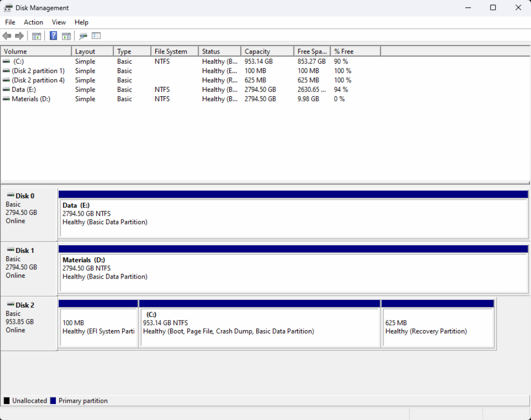Viewport: 531px width, 420px height.
Task: Open the File menu
Action: coord(9,22)
